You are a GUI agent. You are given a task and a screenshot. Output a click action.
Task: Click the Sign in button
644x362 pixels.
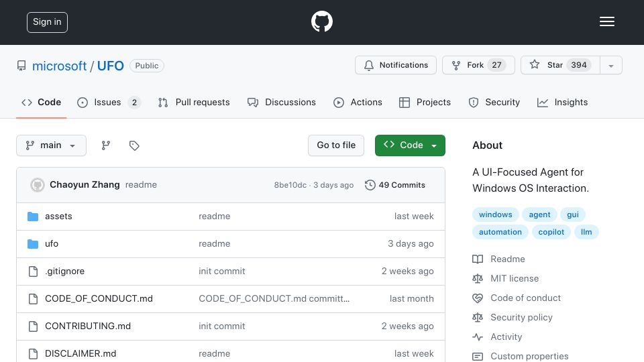[x=47, y=22]
